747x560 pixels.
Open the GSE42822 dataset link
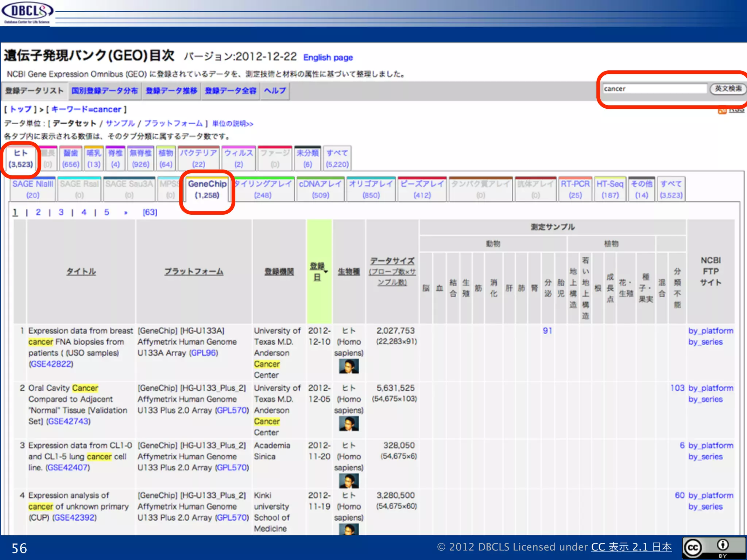point(51,364)
